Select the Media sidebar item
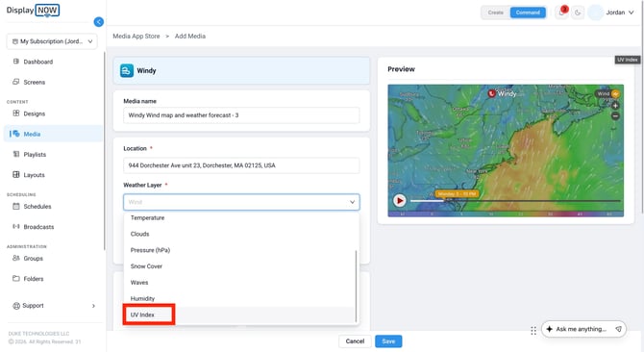Screen dimensions: 644x352 53,134
